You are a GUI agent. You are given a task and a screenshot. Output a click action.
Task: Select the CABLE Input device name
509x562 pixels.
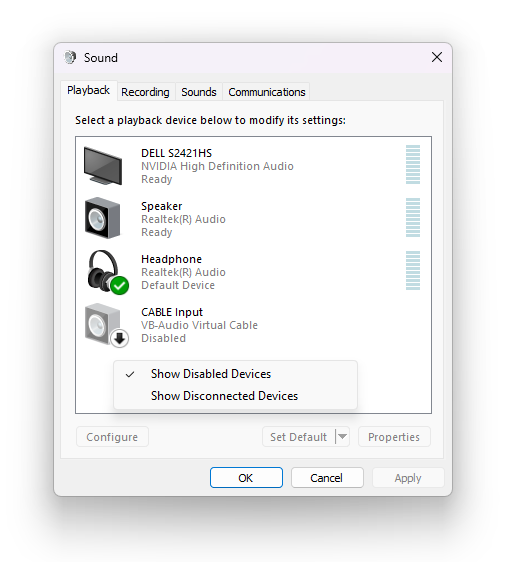pos(172,312)
